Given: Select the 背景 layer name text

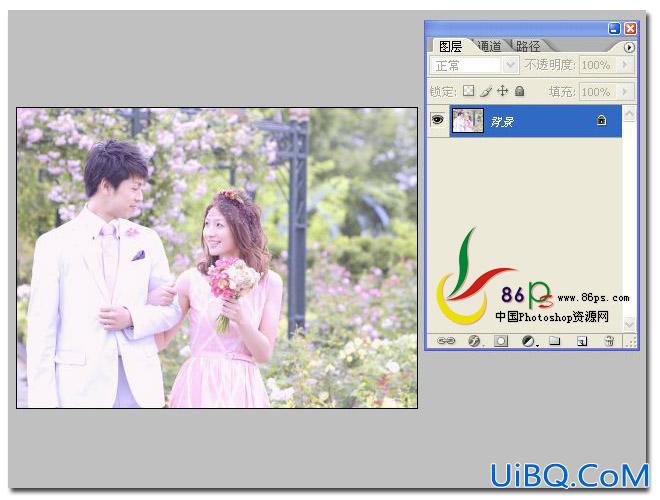Looking at the screenshot, I should [x=502, y=122].
